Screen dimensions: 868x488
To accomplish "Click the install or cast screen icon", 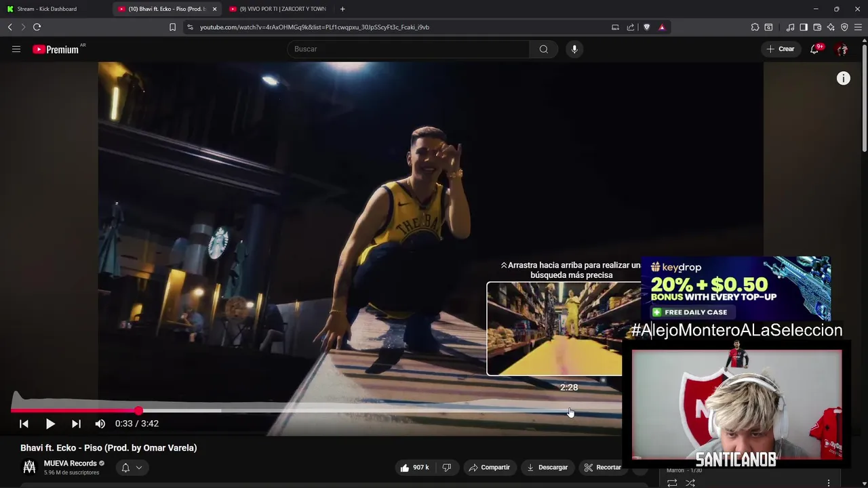I will 615,27.
